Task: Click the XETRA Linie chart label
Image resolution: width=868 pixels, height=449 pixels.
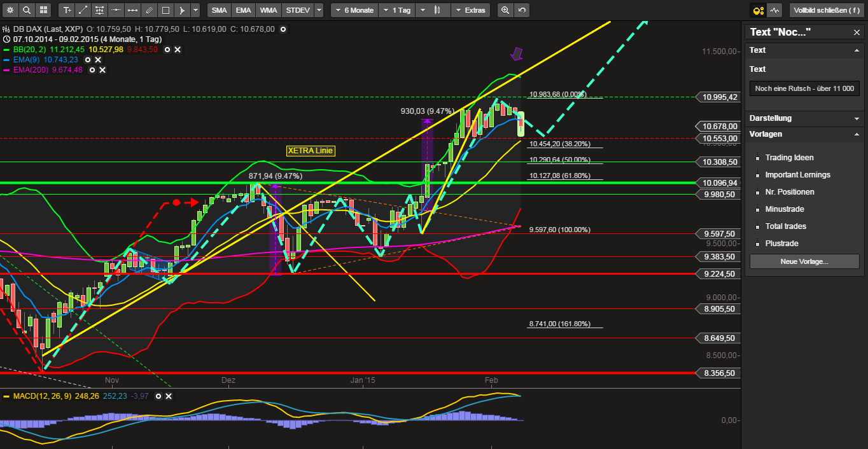Action: (x=310, y=151)
